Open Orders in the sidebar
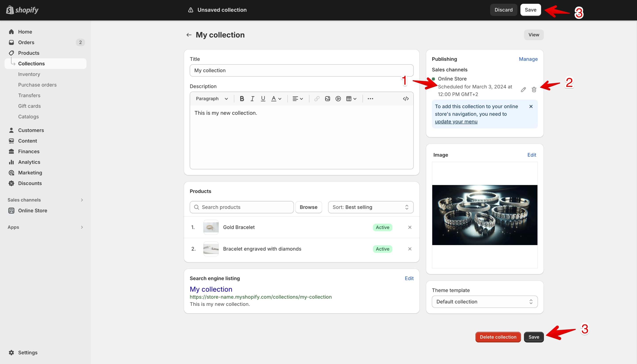Image resolution: width=637 pixels, height=364 pixels. tap(46, 42)
